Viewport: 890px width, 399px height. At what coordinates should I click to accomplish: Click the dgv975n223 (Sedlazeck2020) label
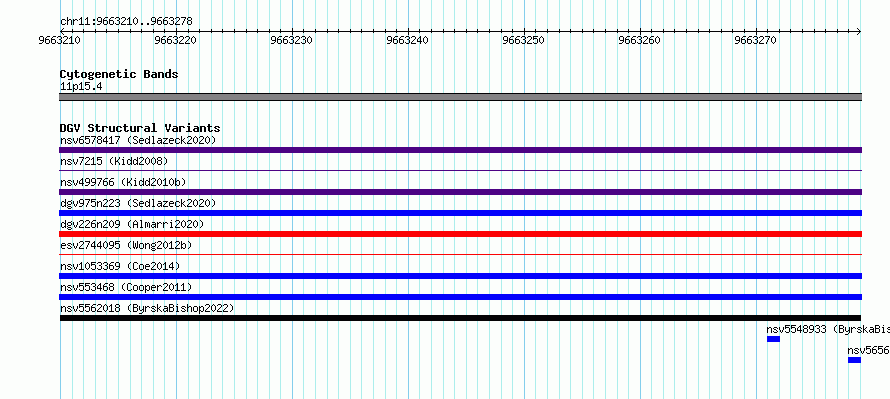tap(138, 203)
